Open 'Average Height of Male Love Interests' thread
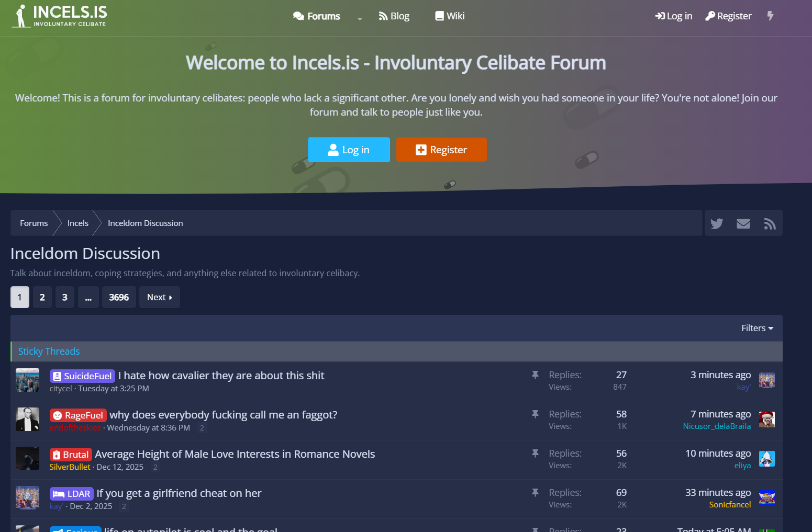This screenshot has height=532, width=812. click(235, 454)
